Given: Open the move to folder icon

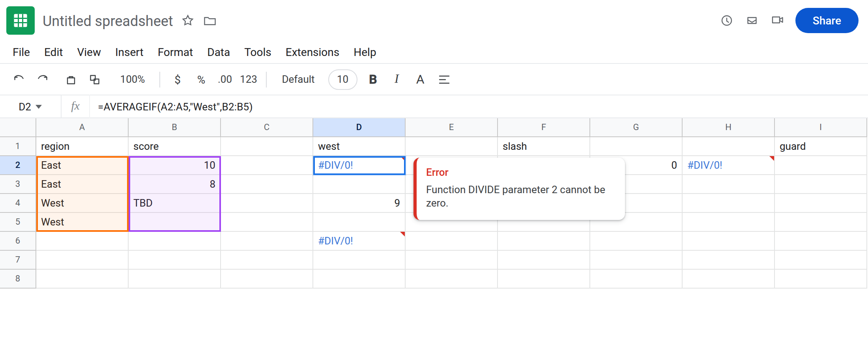Looking at the screenshot, I should [210, 21].
